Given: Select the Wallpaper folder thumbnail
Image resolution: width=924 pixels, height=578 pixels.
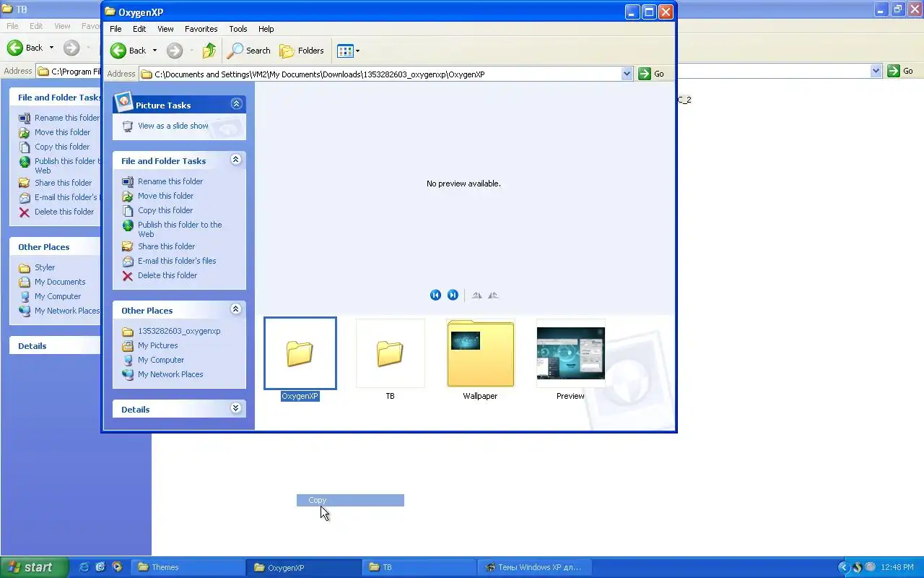Looking at the screenshot, I should (480, 353).
